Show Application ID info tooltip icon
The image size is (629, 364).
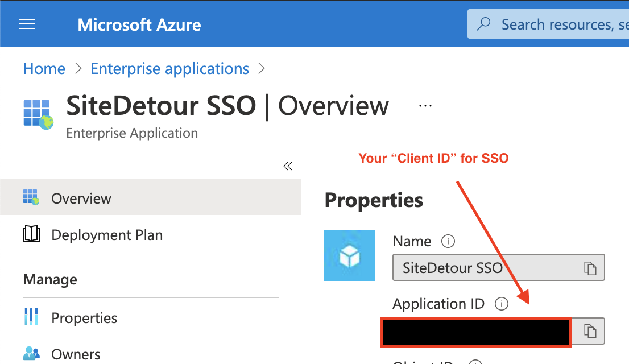[x=501, y=304]
